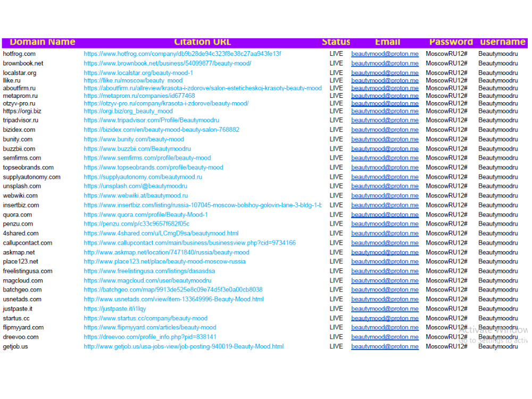Image resolution: width=532 pixels, height=399 pixels.
Task: Open the magcloud.com user link
Action: [x=147, y=280]
